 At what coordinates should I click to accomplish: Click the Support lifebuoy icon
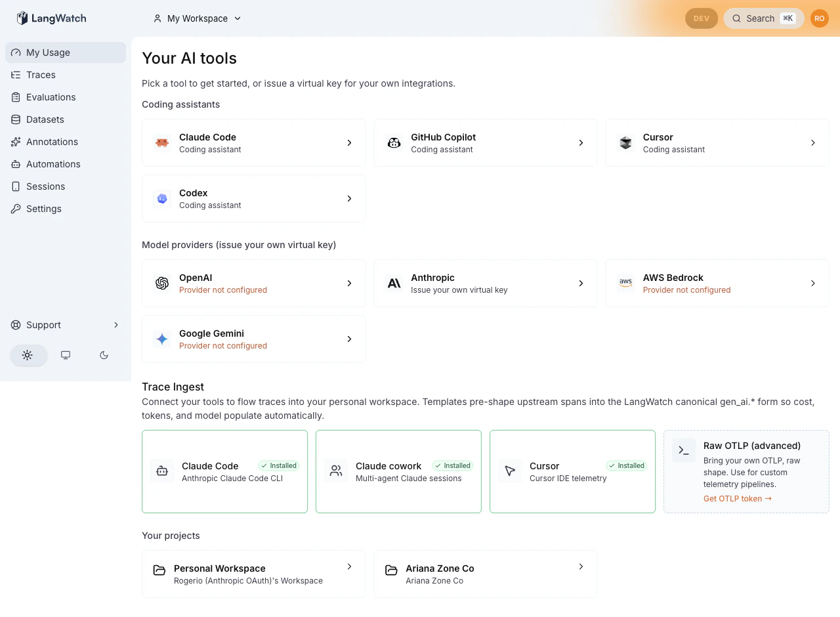click(16, 325)
